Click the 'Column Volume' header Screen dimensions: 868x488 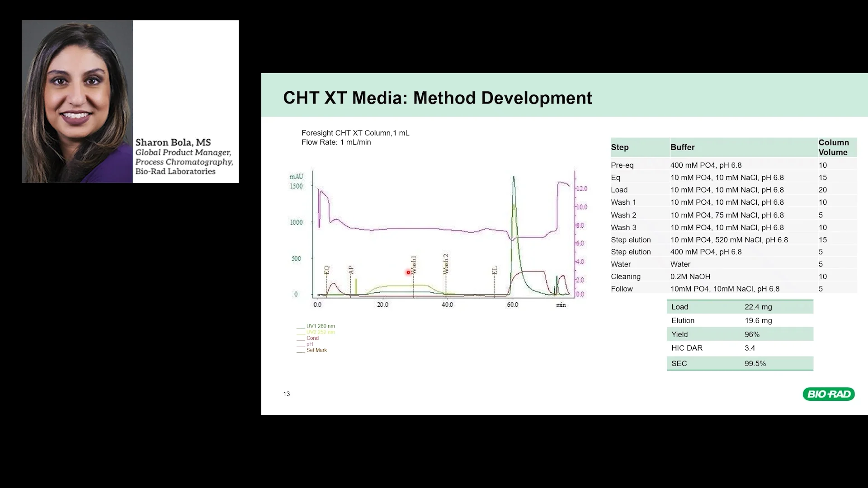point(834,147)
